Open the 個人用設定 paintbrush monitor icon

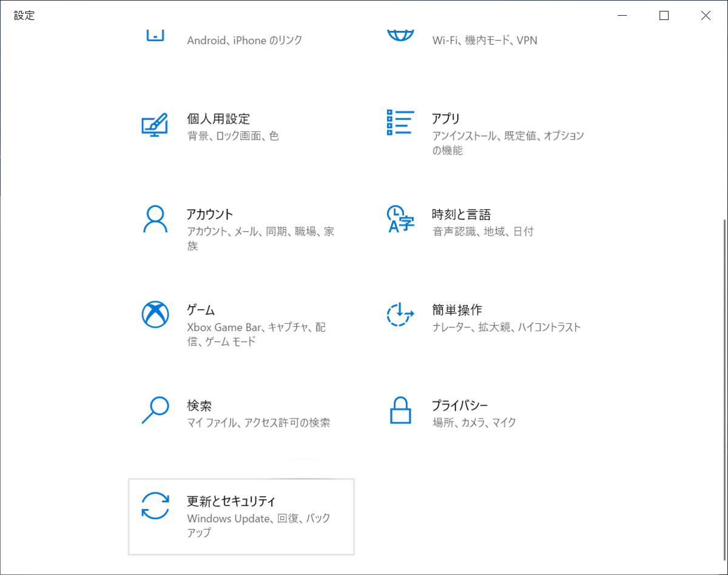coord(154,125)
